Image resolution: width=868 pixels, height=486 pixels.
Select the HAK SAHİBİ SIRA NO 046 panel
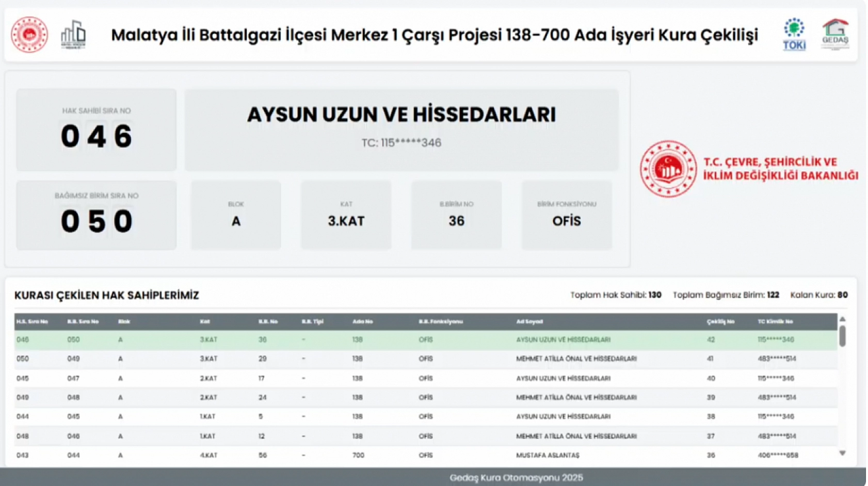pos(96,129)
